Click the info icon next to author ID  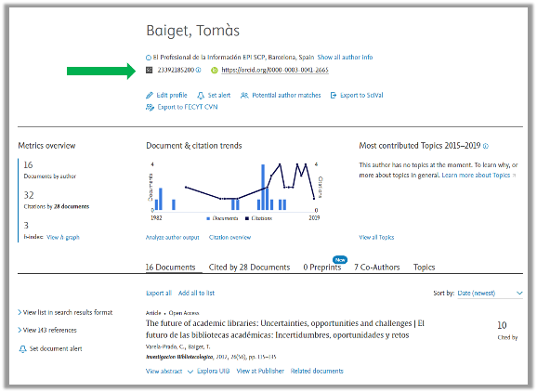pos(198,70)
